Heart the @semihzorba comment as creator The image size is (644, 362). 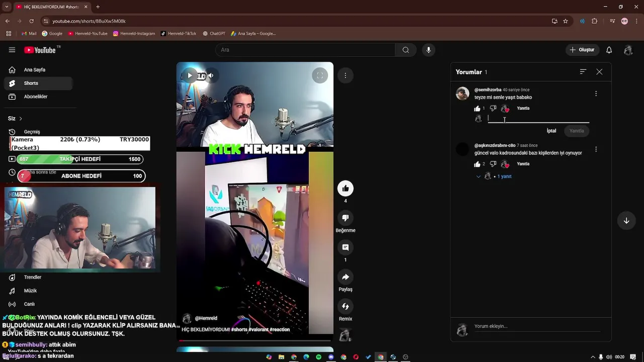tap(505, 109)
